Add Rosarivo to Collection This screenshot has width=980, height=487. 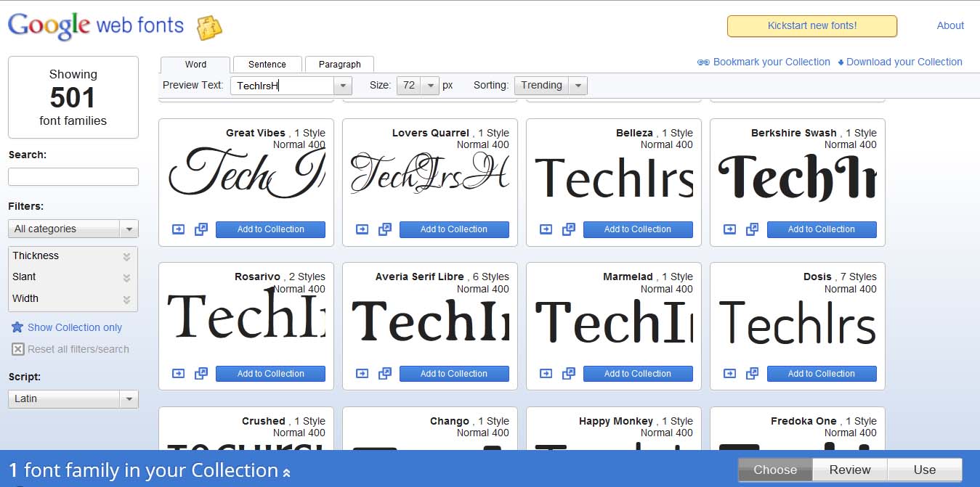[270, 374]
